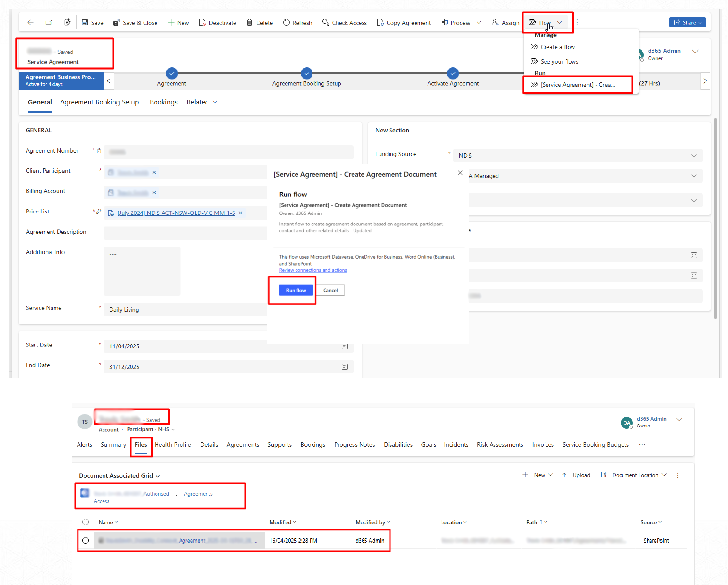This screenshot has height=585, width=728.
Task: Click the Deactivate command
Action: (x=217, y=23)
